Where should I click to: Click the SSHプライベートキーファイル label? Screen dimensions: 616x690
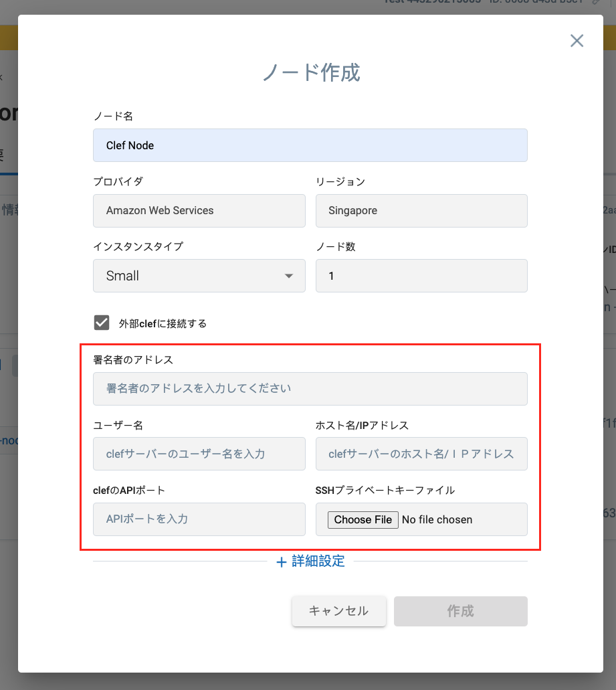(385, 490)
